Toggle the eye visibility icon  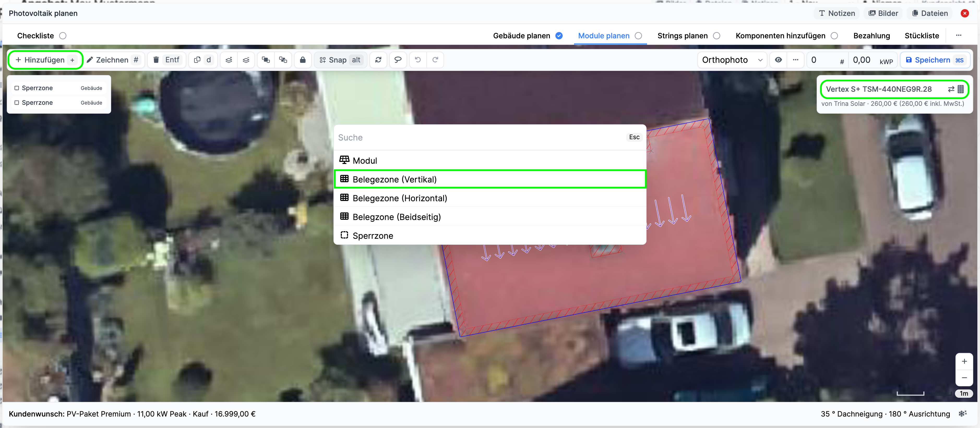(778, 60)
